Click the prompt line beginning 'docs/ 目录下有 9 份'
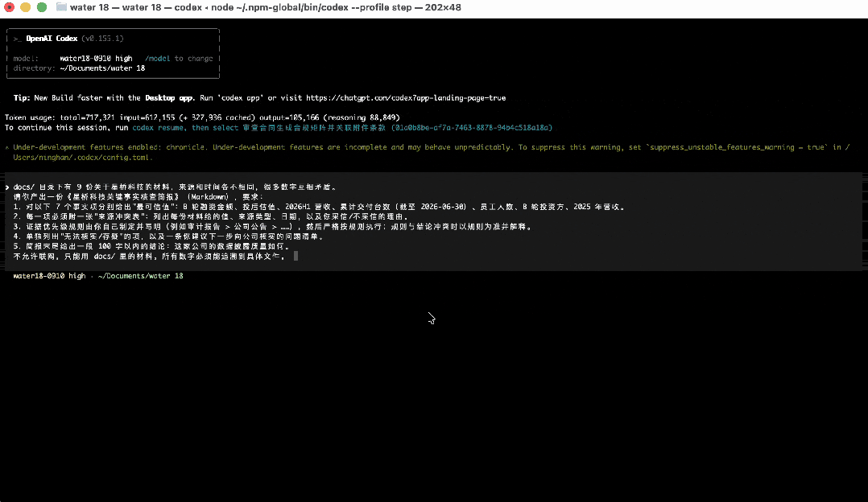Image resolution: width=868 pixels, height=502 pixels. click(175, 187)
